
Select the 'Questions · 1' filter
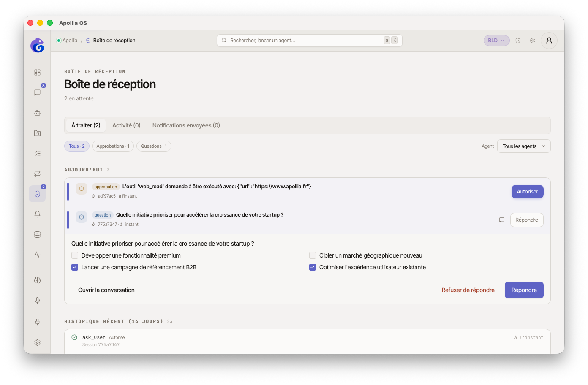[154, 146]
